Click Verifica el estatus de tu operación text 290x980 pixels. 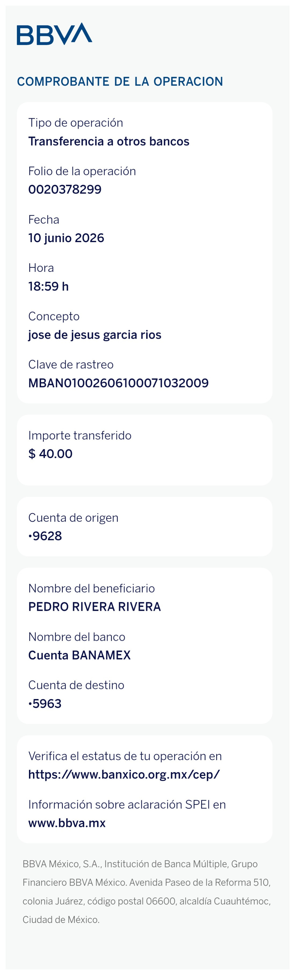coord(125,756)
